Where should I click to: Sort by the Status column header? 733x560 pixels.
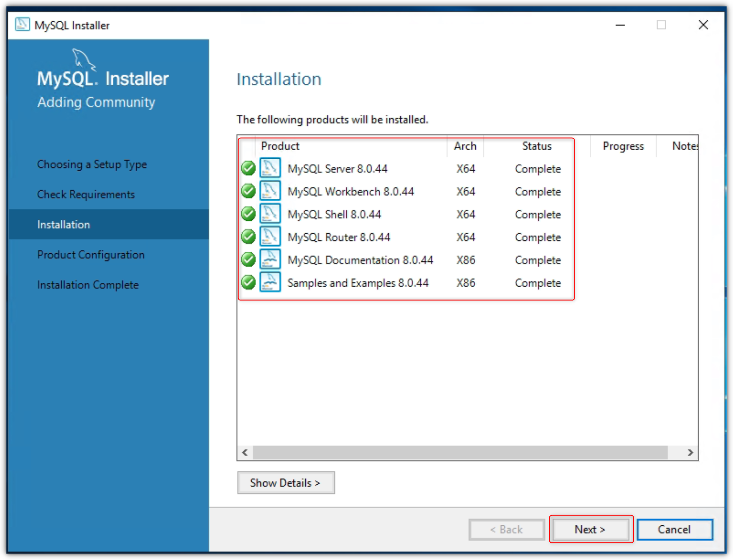point(537,146)
